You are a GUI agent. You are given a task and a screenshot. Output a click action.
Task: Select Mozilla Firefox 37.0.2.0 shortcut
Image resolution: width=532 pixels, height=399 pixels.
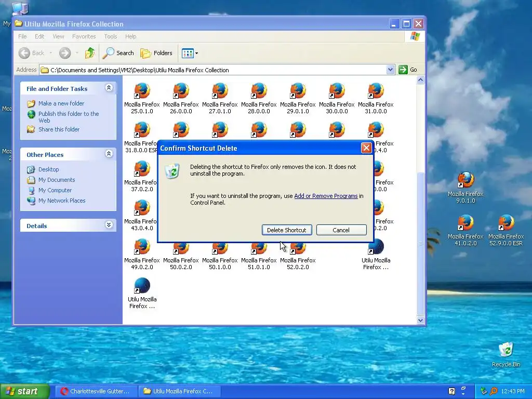coord(141,176)
